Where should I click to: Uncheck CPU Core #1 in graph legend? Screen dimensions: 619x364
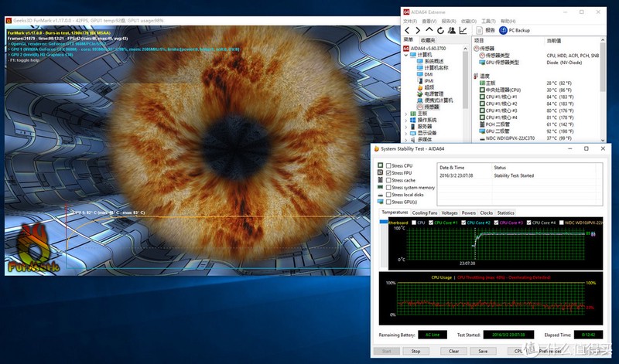tap(431, 223)
